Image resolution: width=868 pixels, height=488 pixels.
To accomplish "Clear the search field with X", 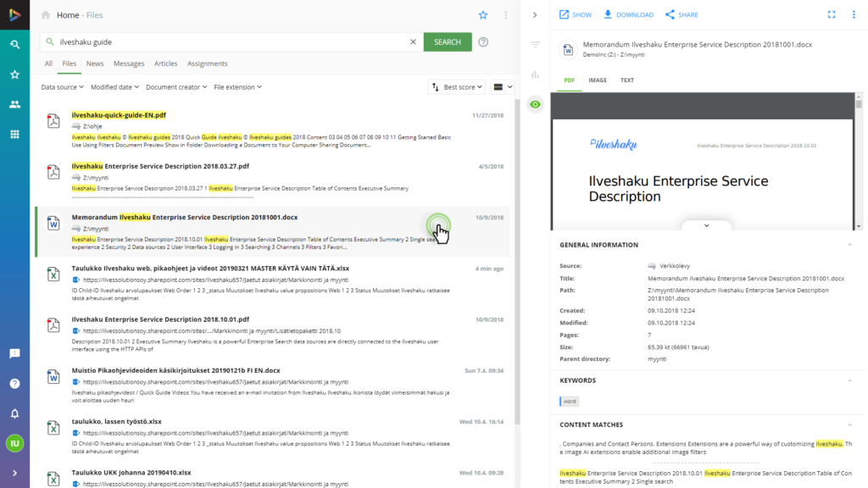I will coord(413,42).
